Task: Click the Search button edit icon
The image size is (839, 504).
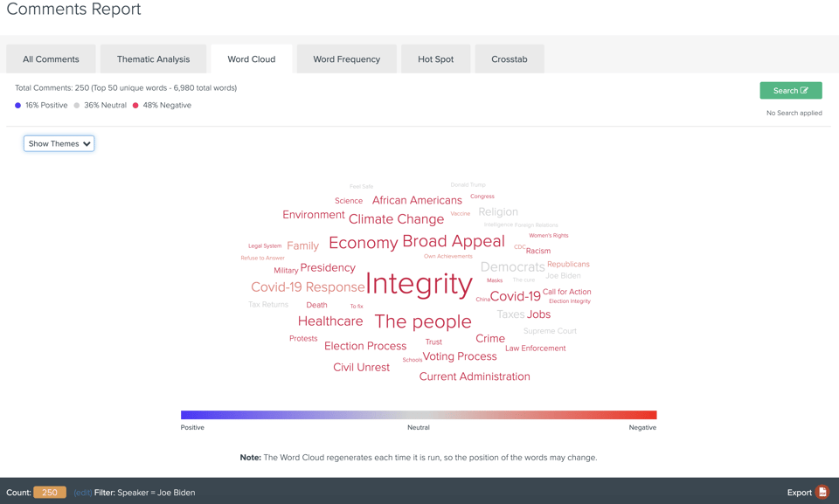Action: pyautogui.click(x=804, y=91)
